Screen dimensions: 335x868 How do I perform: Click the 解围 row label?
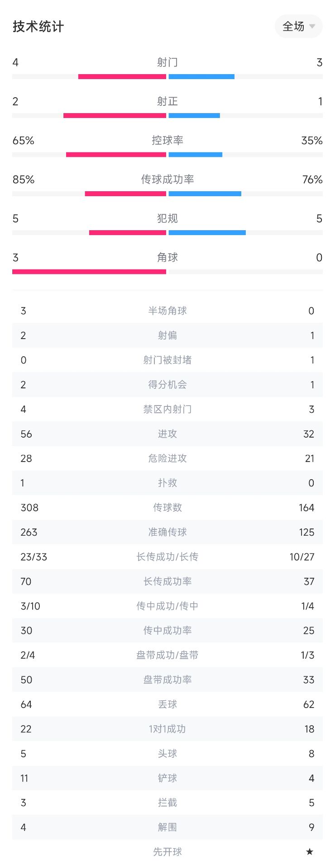(167, 827)
